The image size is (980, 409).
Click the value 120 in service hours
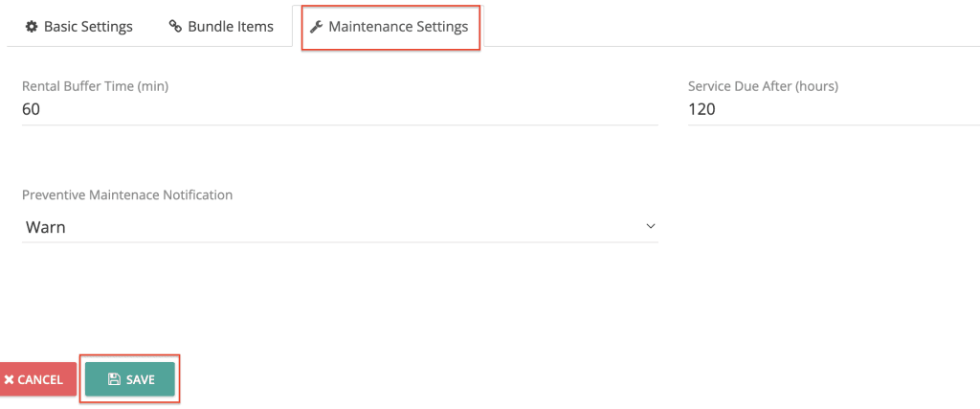[x=702, y=109]
